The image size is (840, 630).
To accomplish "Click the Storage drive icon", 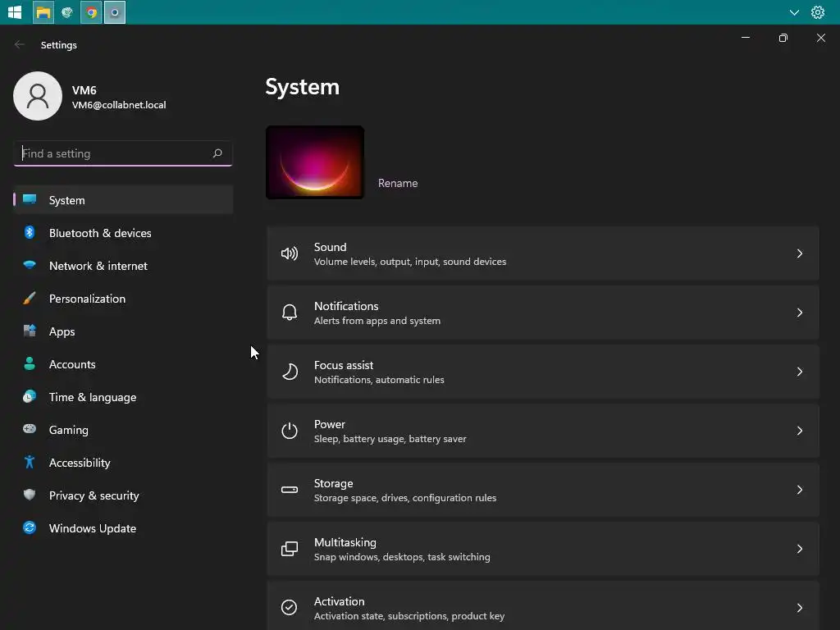I will [x=290, y=490].
